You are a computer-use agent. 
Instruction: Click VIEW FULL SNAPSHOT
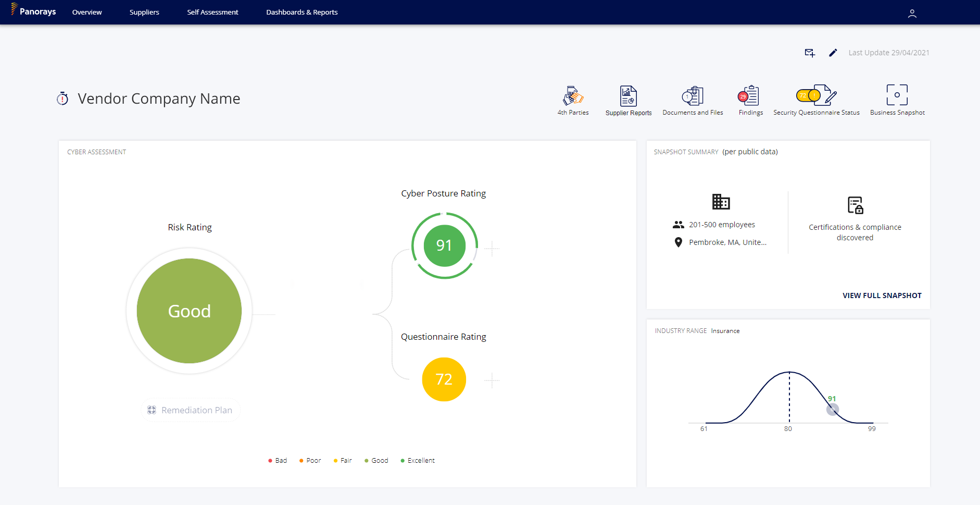pos(882,295)
